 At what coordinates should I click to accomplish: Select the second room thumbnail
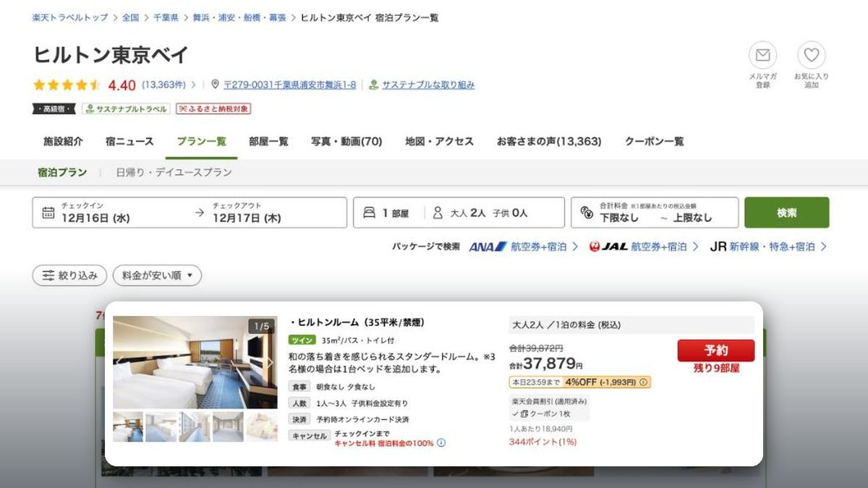(x=161, y=427)
